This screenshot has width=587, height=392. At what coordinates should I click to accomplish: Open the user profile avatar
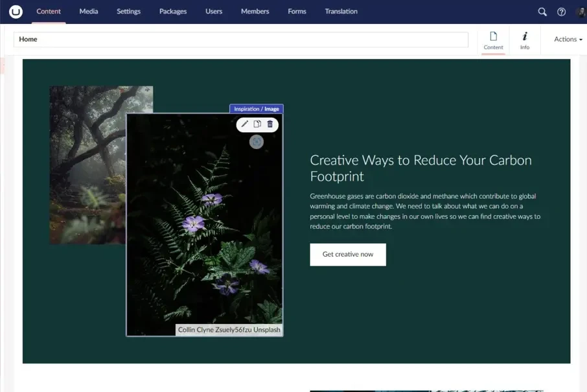pyautogui.click(x=581, y=12)
